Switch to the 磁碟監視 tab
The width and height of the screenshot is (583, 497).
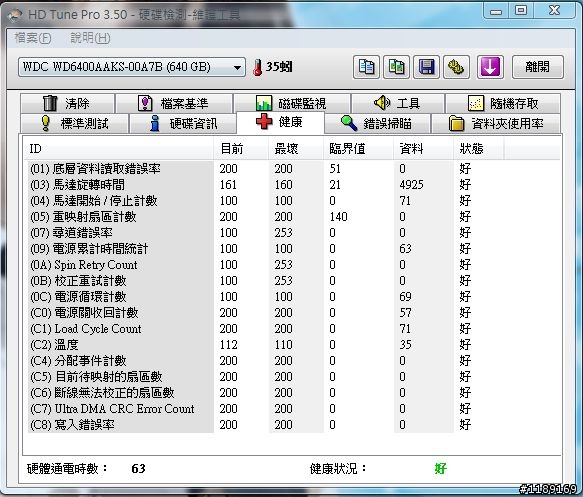tap(292, 103)
